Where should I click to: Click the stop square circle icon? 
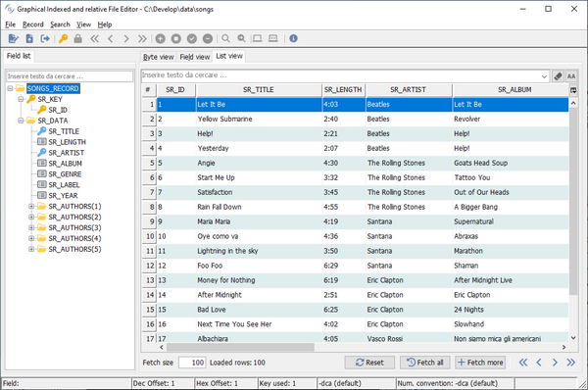coord(175,38)
